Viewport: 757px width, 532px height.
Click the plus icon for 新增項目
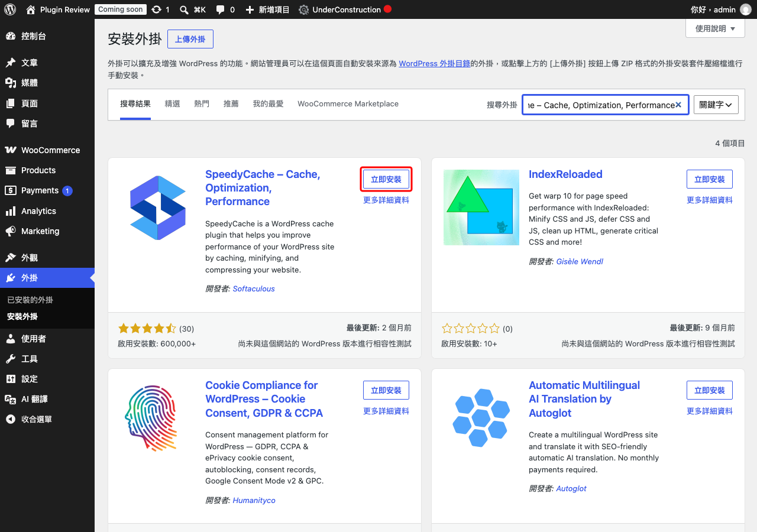(x=250, y=9)
